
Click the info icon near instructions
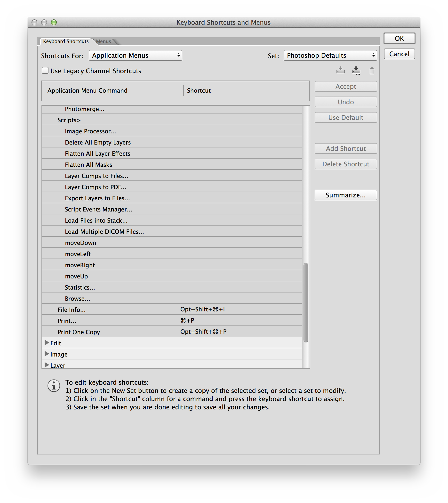[x=54, y=386]
